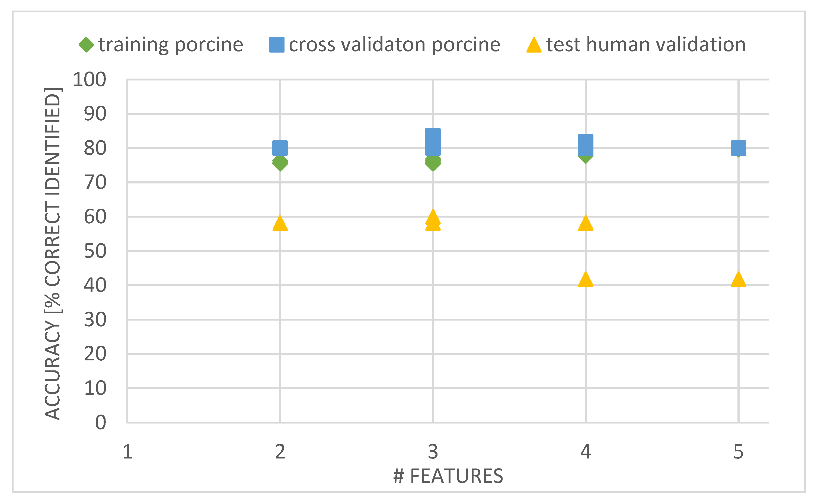Select the vertical ACCURACY y-axis title
This screenshot has width=818, height=504.
pos(53,253)
